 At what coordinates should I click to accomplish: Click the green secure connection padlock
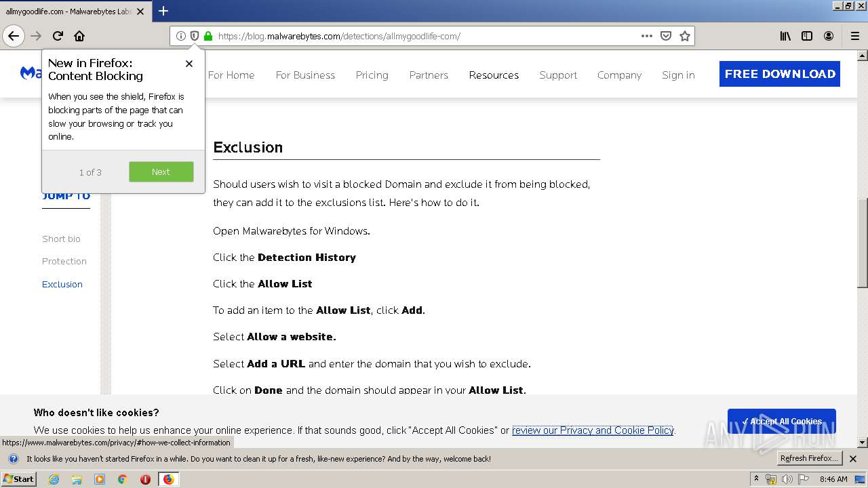[x=208, y=36]
